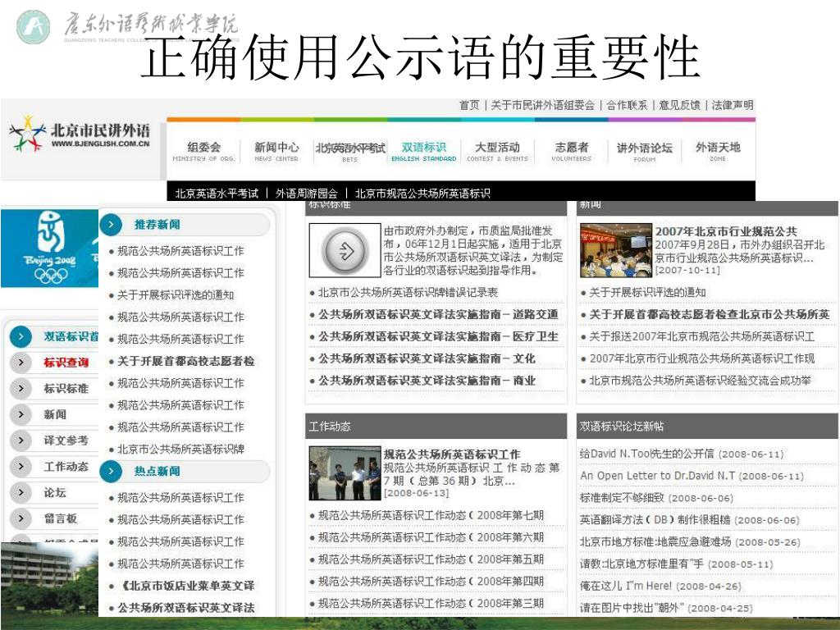Open the 标识标准 sidebar item
This screenshot has height=630, width=840.
pos(66,388)
